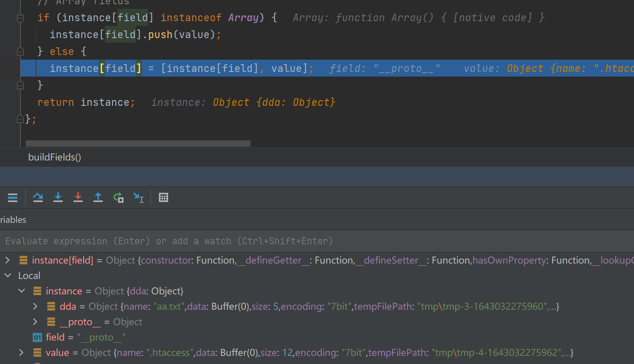
Task: Open the Evaluate Expression calculator icon
Action: click(164, 198)
